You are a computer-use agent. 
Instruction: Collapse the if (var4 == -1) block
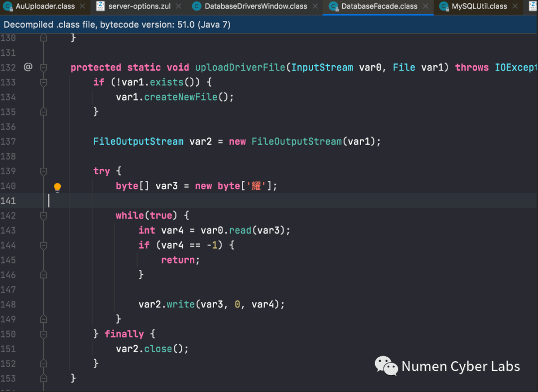click(x=43, y=245)
